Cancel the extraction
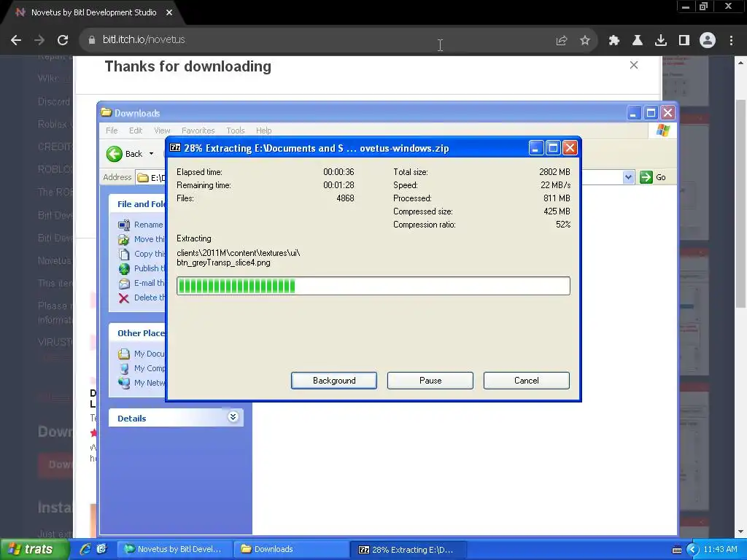This screenshot has height=560, width=747. tap(527, 381)
